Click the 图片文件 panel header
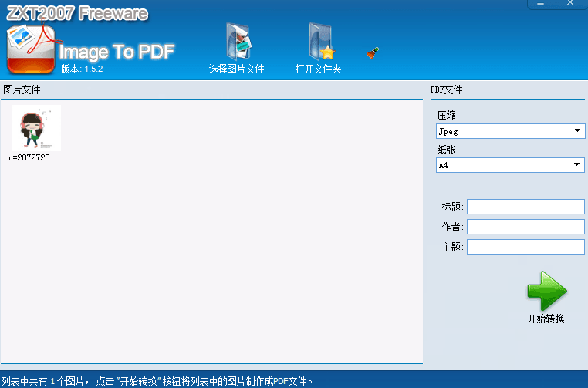 pos(22,89)
